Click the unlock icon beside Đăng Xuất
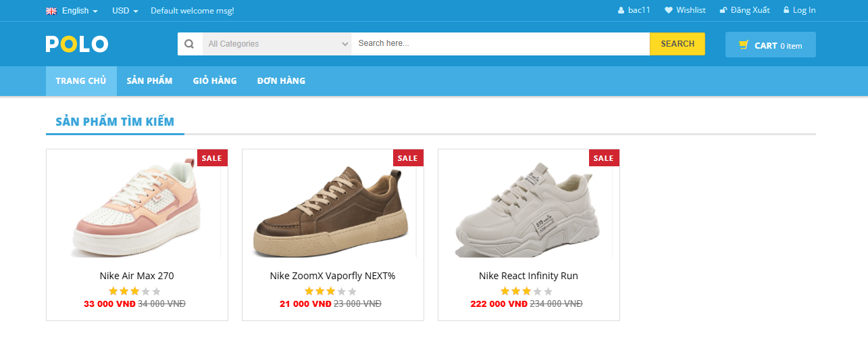 tap(723, 10)
